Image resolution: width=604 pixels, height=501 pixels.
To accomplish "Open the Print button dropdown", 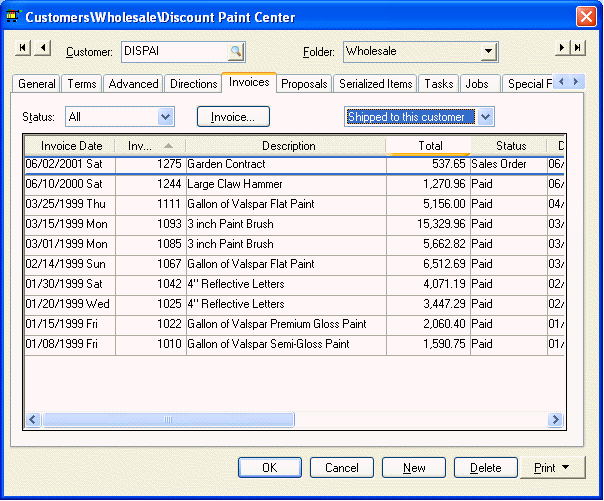I will pyautogui.click(x=565, y=467).
